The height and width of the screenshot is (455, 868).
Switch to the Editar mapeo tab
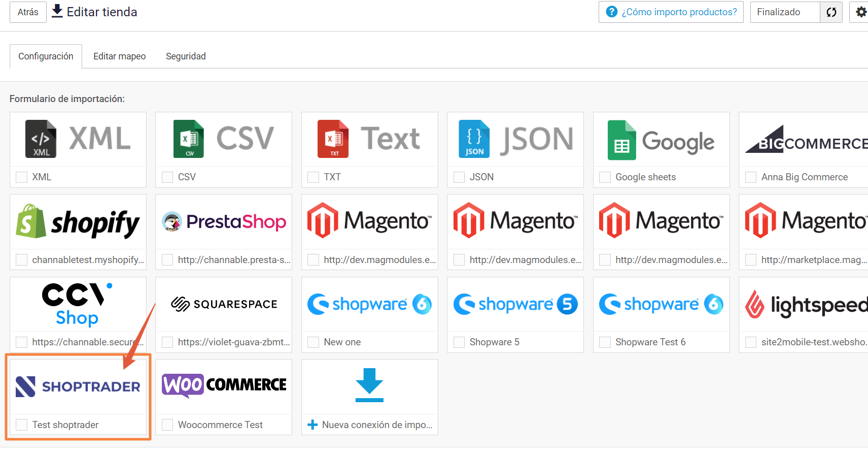[x=119, y=56]
